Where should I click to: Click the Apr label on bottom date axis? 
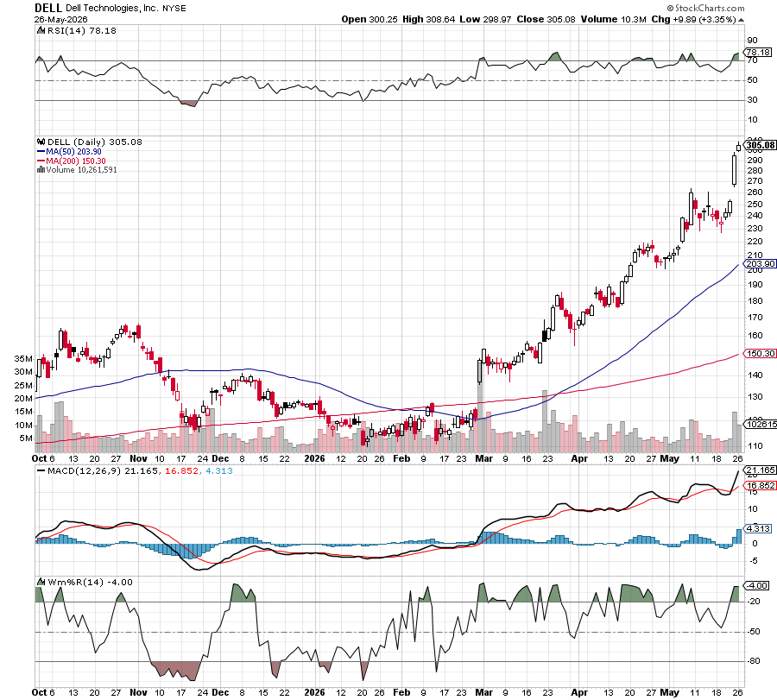coord(579,692)
